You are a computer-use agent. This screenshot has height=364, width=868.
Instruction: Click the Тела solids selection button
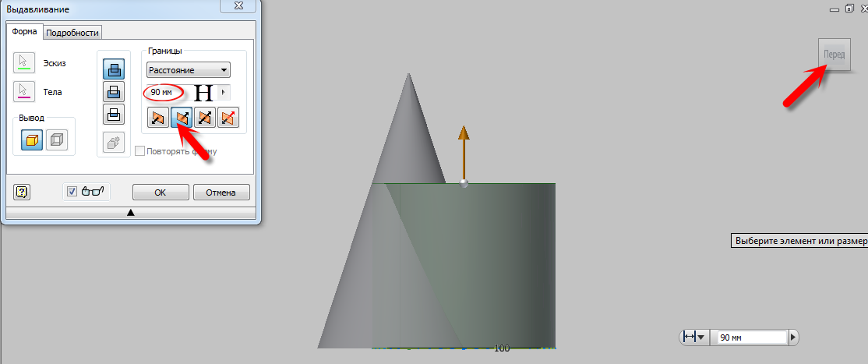point(25,92)
